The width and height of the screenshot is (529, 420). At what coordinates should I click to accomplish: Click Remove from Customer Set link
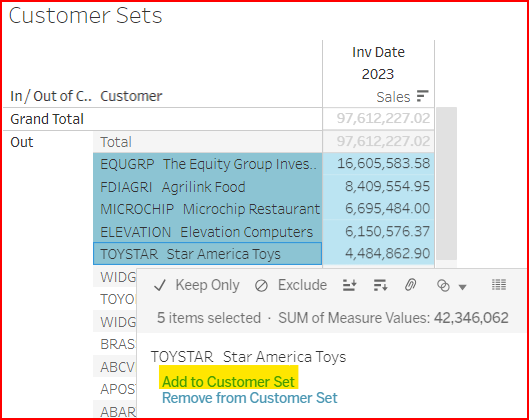pyautogui.click(x=250, y=398)
